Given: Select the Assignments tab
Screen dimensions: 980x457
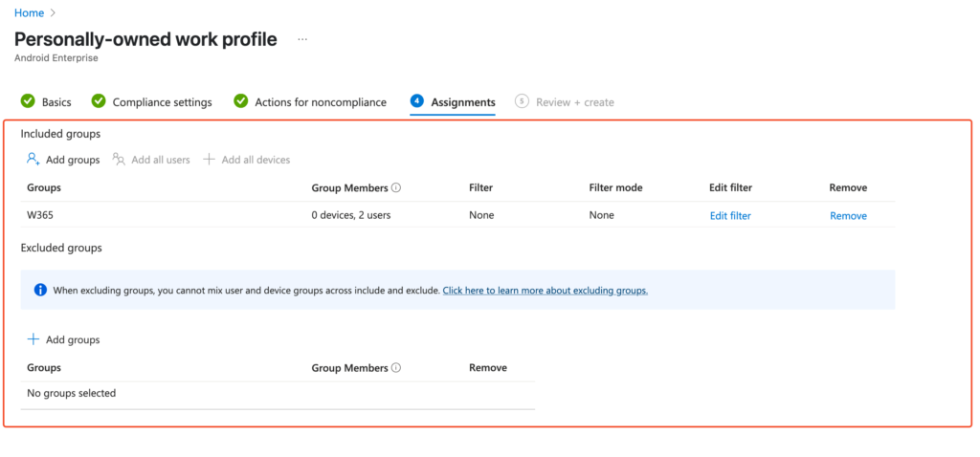Looking at the screenshot, I should click(x=463, y=101).
